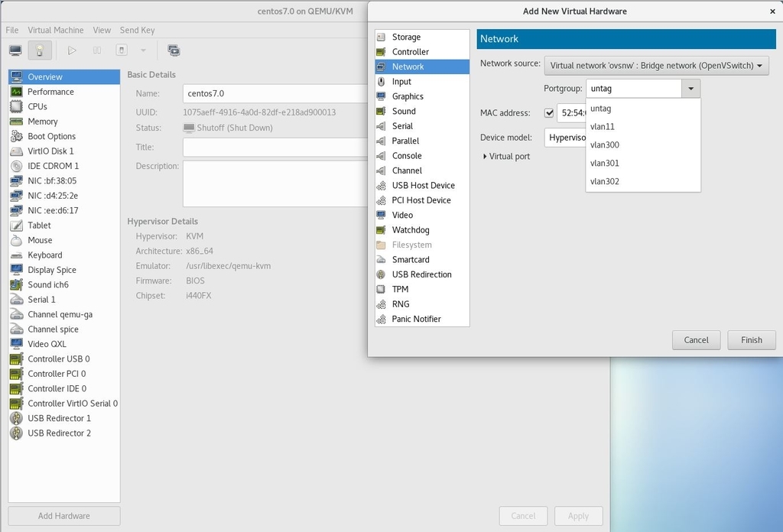Expand the Virtual port section
The image size is (783, 532).
506,156
